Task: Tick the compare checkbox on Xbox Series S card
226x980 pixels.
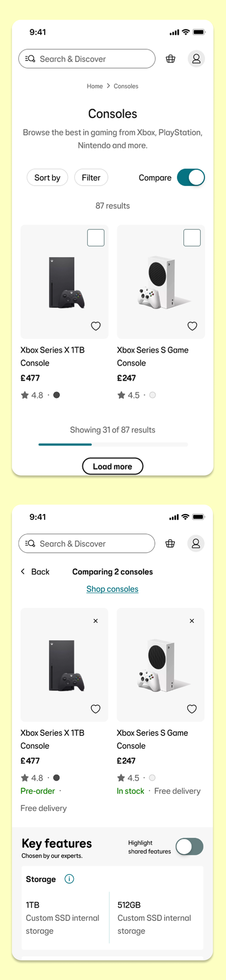Action: coord(192,238)
